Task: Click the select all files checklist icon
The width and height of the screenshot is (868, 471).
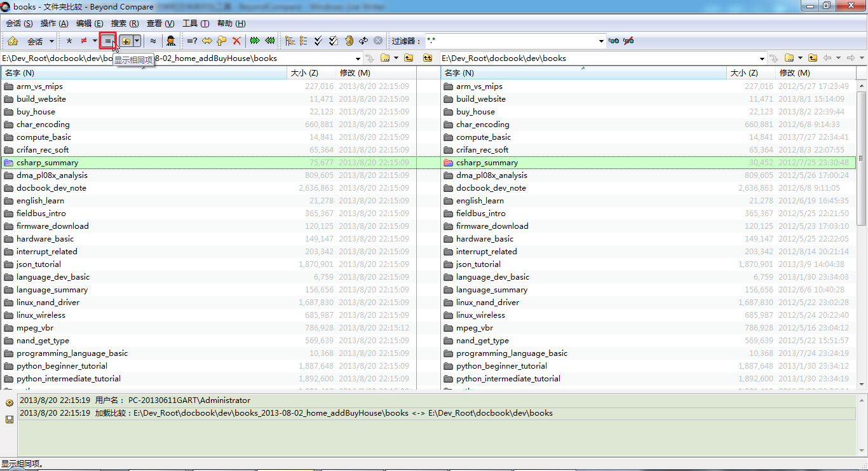Action: 334,41
